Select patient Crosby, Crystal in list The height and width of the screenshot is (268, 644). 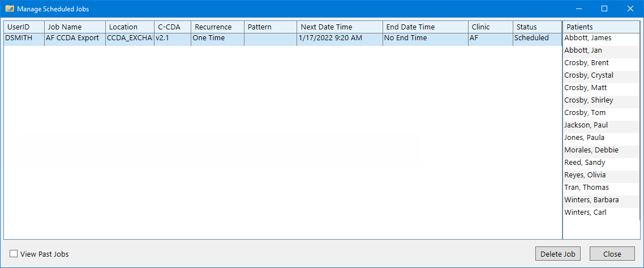point(589,75)
